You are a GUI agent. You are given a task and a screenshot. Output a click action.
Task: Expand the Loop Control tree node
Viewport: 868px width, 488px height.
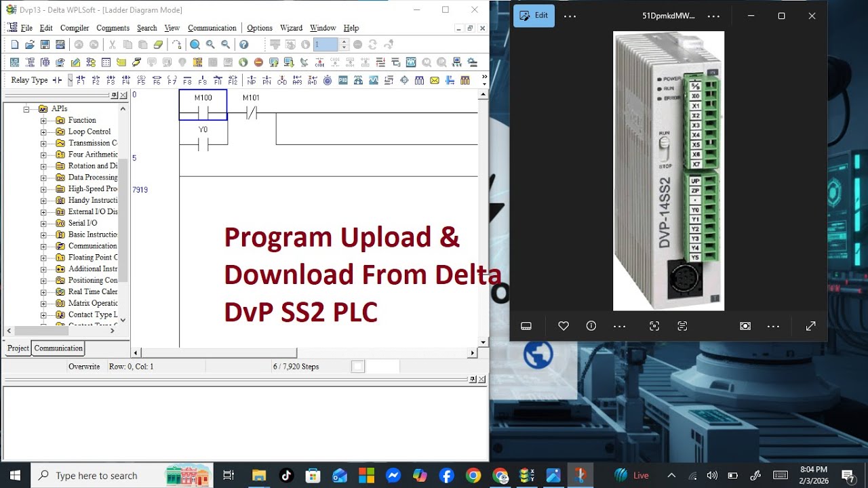[43, 131]
